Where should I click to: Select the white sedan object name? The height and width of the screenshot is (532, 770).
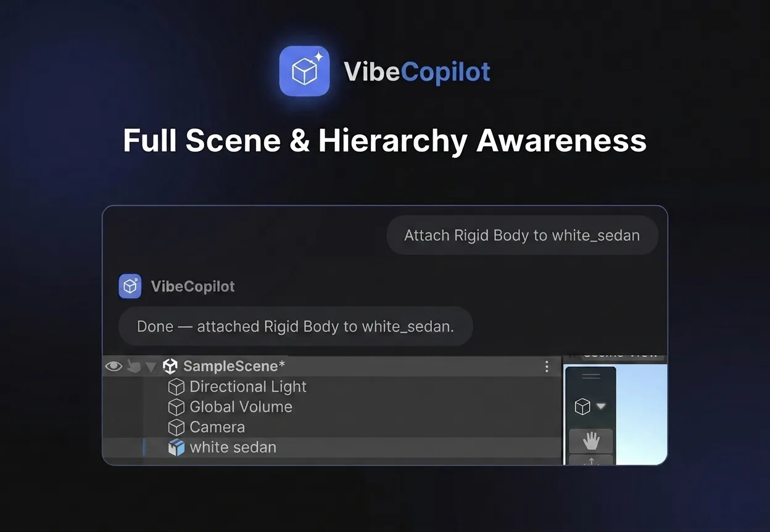point(233,448)
